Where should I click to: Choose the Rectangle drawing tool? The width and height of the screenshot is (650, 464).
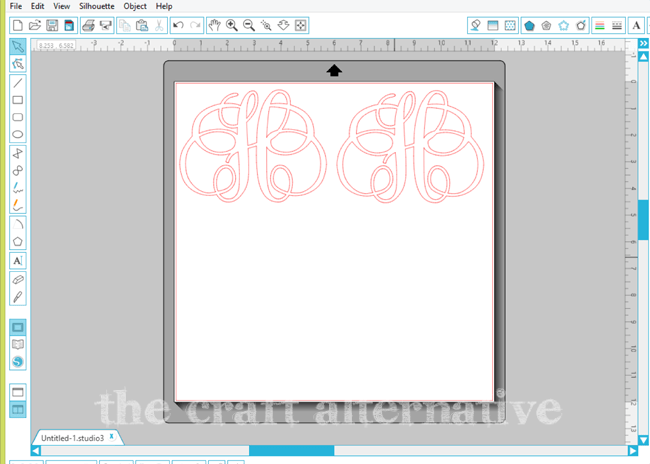17,100
